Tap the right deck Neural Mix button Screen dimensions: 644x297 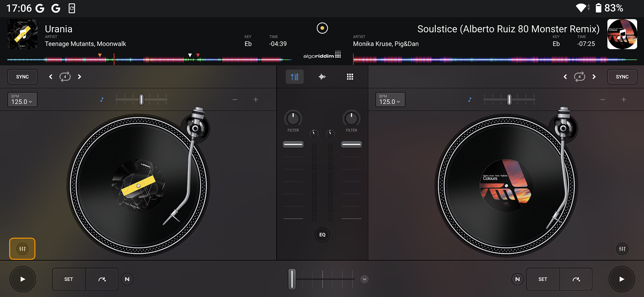click(x=517, y=279)
